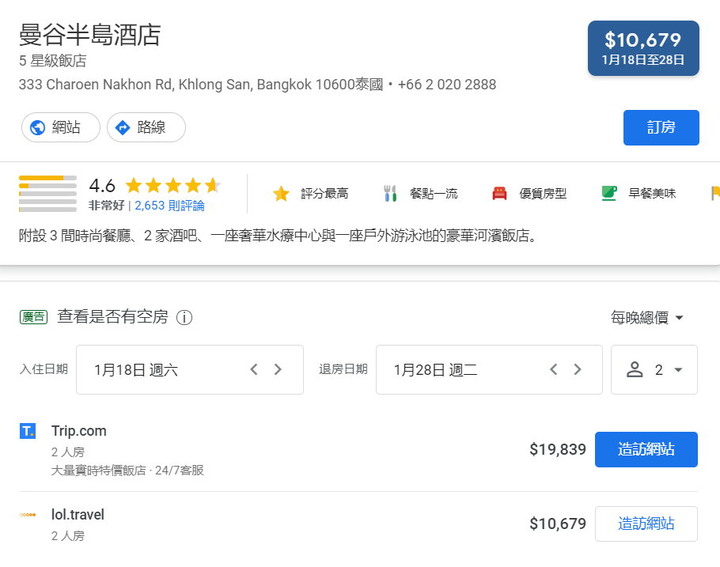Click the 路線 directions button
Viewport: 720px width, 567px height.
pyautogui.click(x=146, y=127)
